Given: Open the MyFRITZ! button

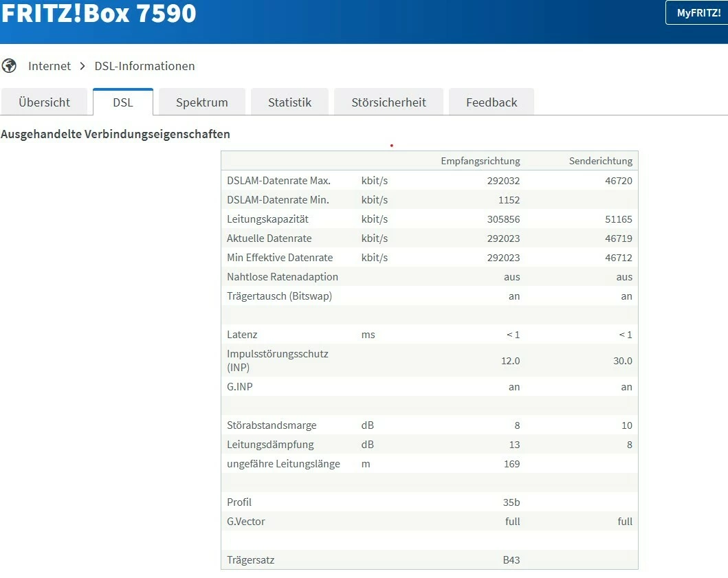Looking at the screenshot, I should point(698,12).
